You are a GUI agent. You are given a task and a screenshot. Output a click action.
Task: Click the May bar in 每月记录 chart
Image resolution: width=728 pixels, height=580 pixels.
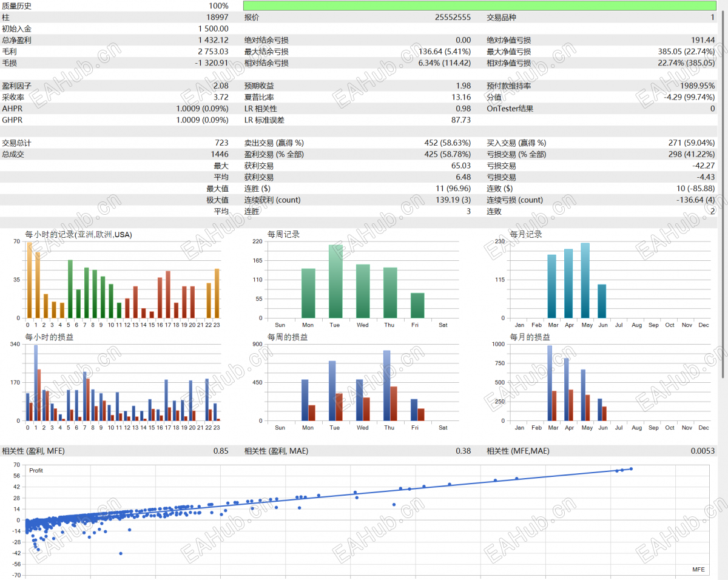point(585,280)
